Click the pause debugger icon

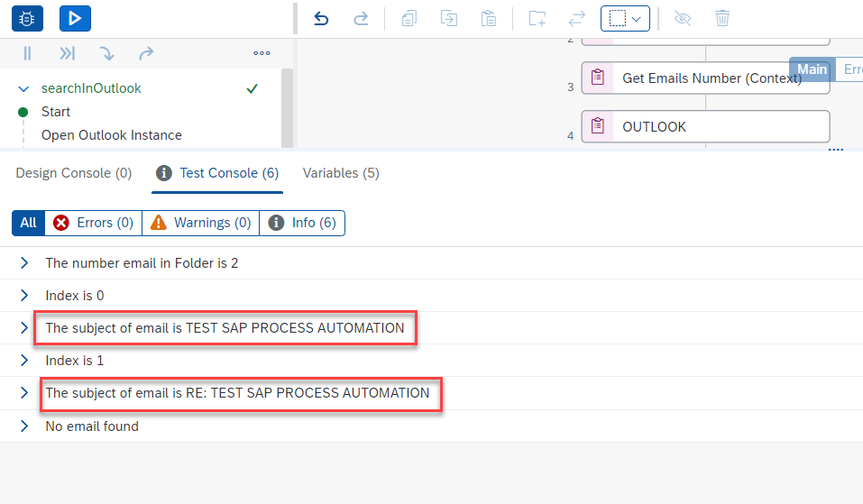[28, 54]
